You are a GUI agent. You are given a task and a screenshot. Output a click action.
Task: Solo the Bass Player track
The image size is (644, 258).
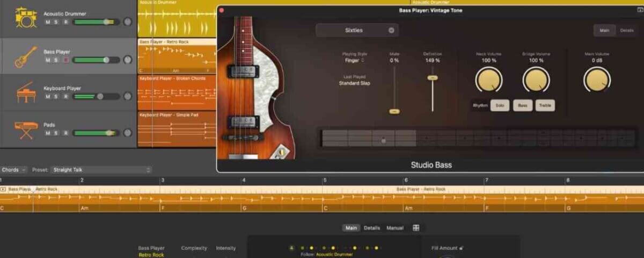[x=56, y=60]
